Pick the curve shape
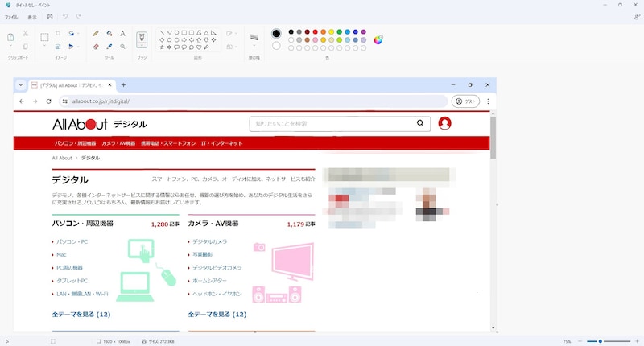This screenshot has height=346, width=644. pos(169,32)
